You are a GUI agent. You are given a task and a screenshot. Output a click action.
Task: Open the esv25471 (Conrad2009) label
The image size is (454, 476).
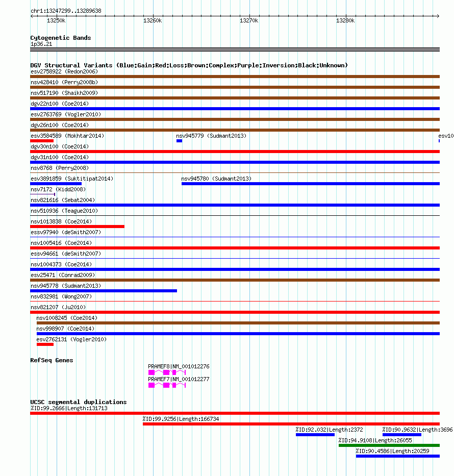[63, 275]
